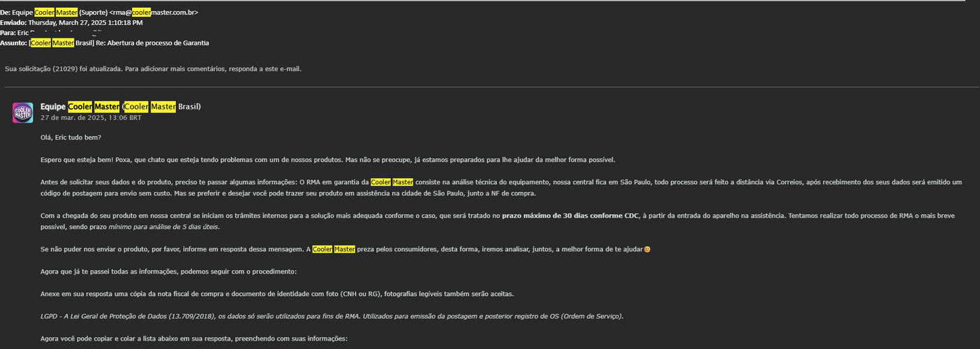Click the line Agora que já te passei todas
The width and height of the screenshot is (980, 349).
coord(168,272)
